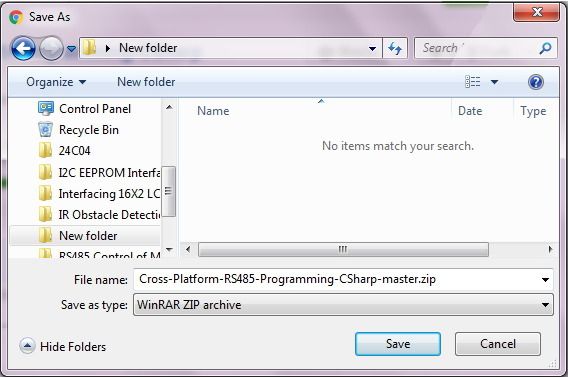Click the Chrome icon in title bar

pyautogui.click(x=16, y=17)
